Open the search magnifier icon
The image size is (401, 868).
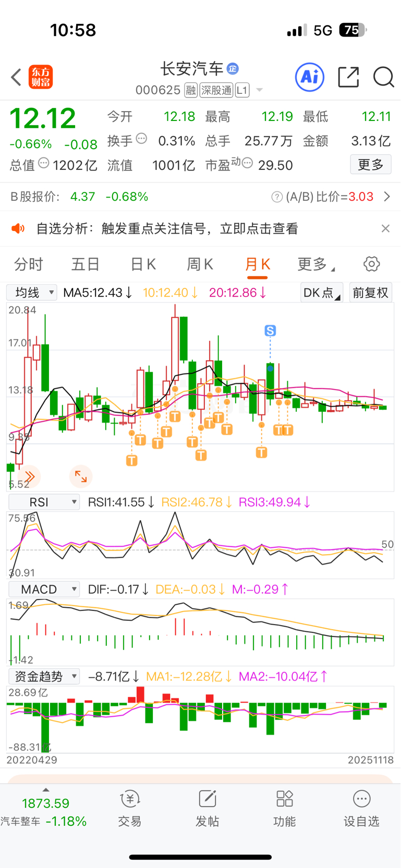pos(384,77)
